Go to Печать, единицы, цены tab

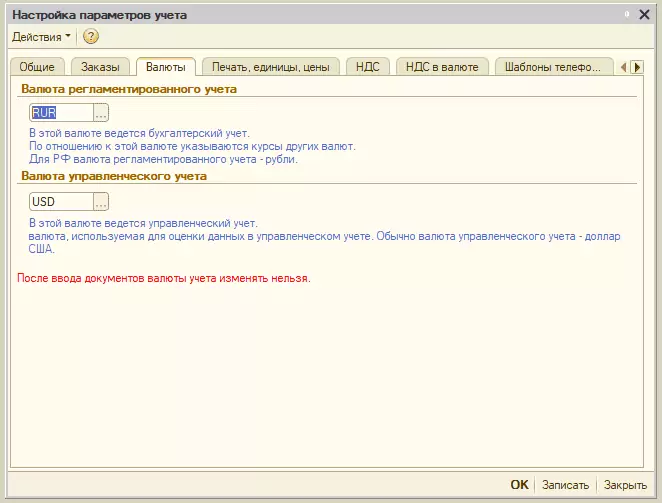coord(271,67)
